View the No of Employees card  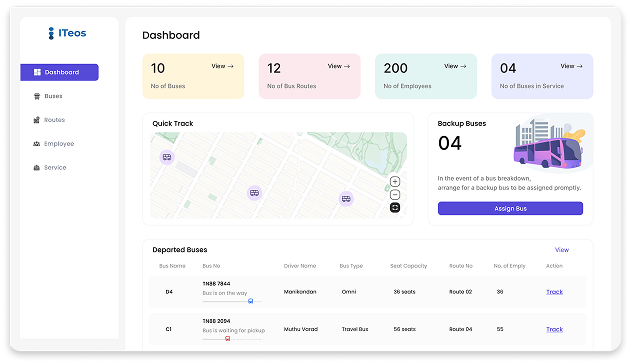[455, 66]
